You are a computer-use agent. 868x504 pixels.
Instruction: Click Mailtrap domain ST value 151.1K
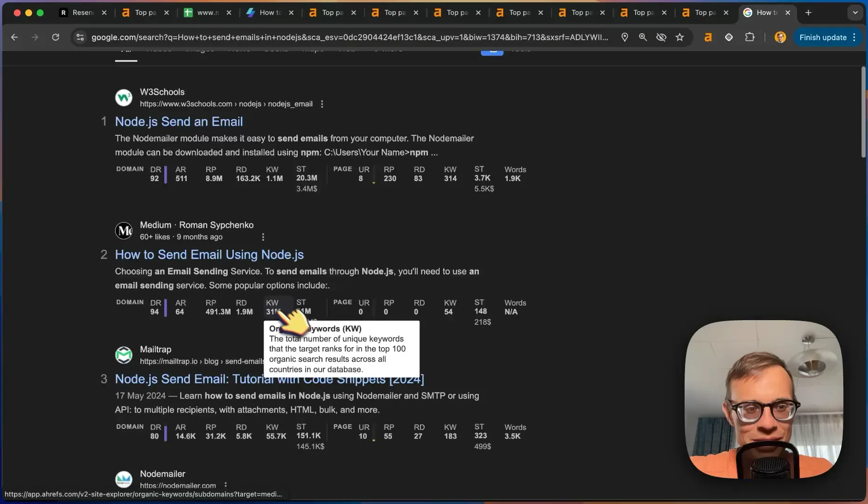308,436
